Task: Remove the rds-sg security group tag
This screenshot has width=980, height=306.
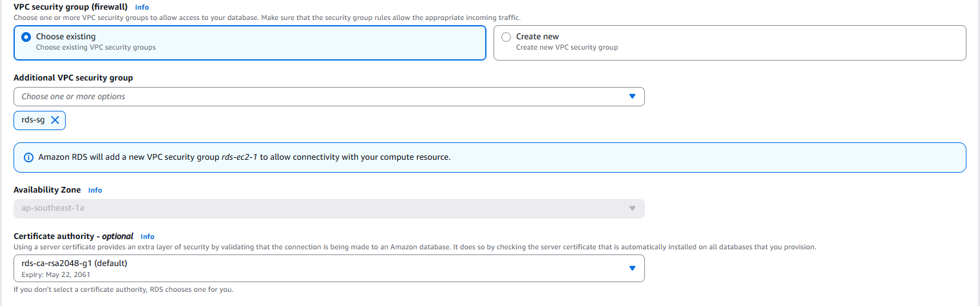Action: [55, 120]
